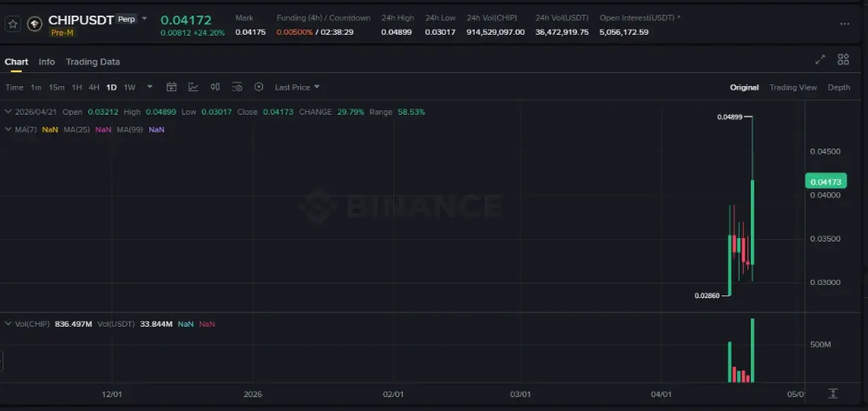
Task: Click the MA(7) indicator label
Action: point(26,129)
